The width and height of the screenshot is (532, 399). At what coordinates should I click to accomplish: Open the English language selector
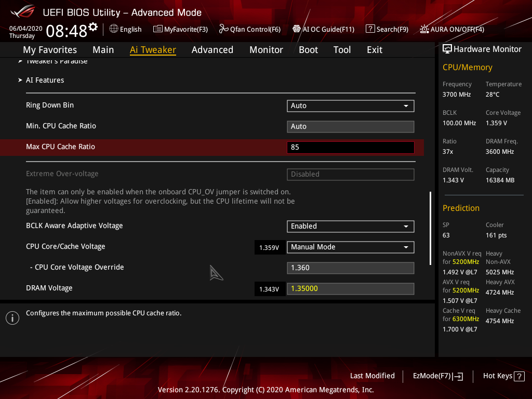(125, 29)
